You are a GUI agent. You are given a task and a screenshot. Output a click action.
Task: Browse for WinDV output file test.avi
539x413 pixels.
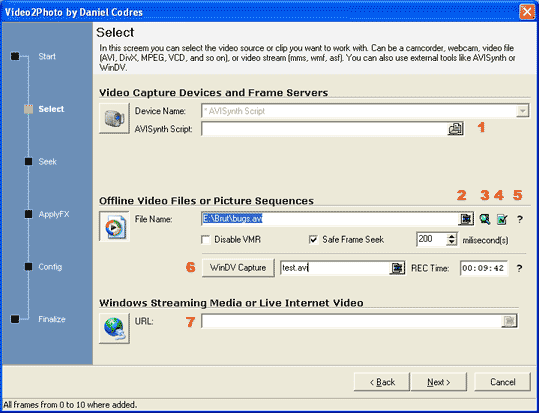pos(397,268)
